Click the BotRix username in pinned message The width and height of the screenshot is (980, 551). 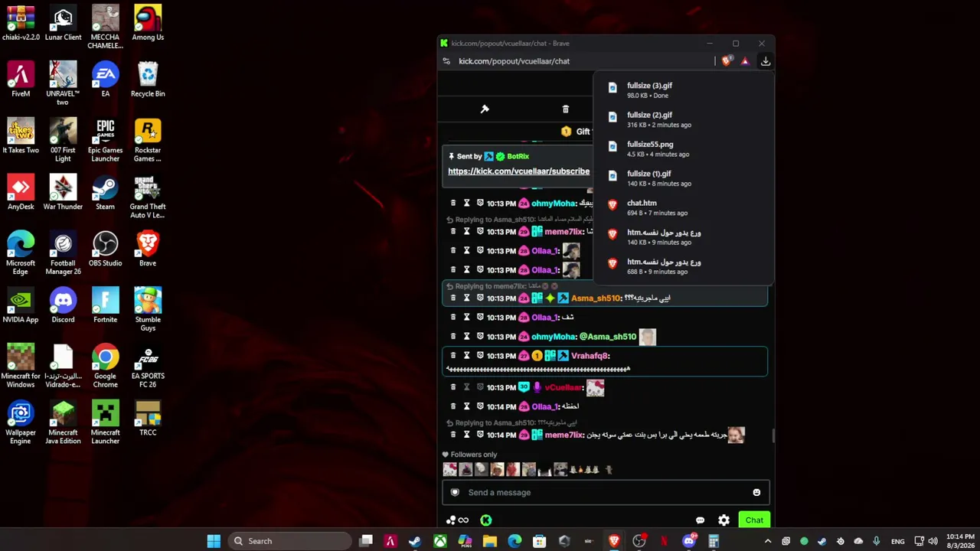tap(518, 156)
